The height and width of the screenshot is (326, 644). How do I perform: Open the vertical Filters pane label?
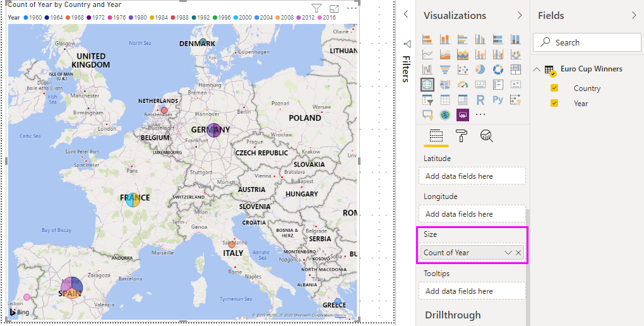pos(406,69)
